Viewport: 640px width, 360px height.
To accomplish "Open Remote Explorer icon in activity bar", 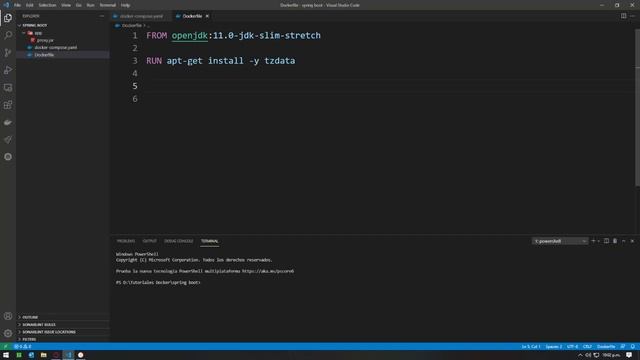I will [8, 88].
